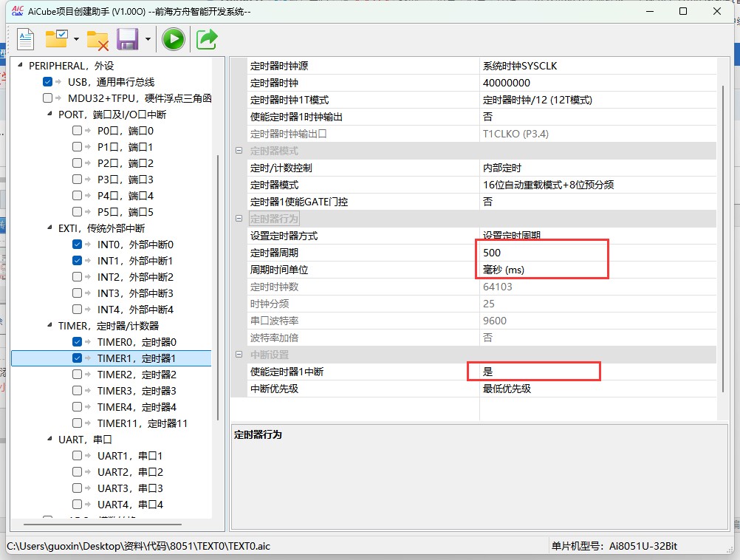Check the UART1 checkbox
This screenshot has height=560, width=740.
coord(77,456)
